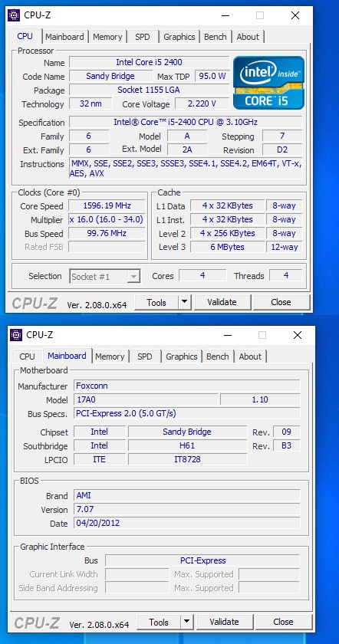The width and height of the screenshot is (339, 644).
Task: Click the Max TDP value 95.0 W
Action: point(212,76)
